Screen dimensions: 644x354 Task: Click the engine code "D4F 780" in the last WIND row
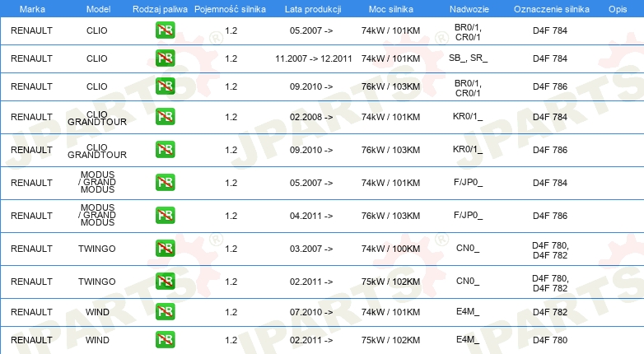tap(550, 340)
